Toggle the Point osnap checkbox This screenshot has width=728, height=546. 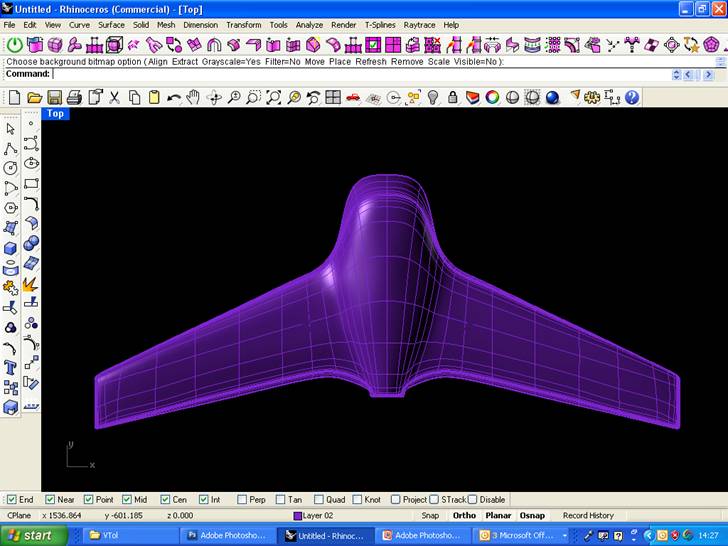pyautogui.click(x=88, y=500)
